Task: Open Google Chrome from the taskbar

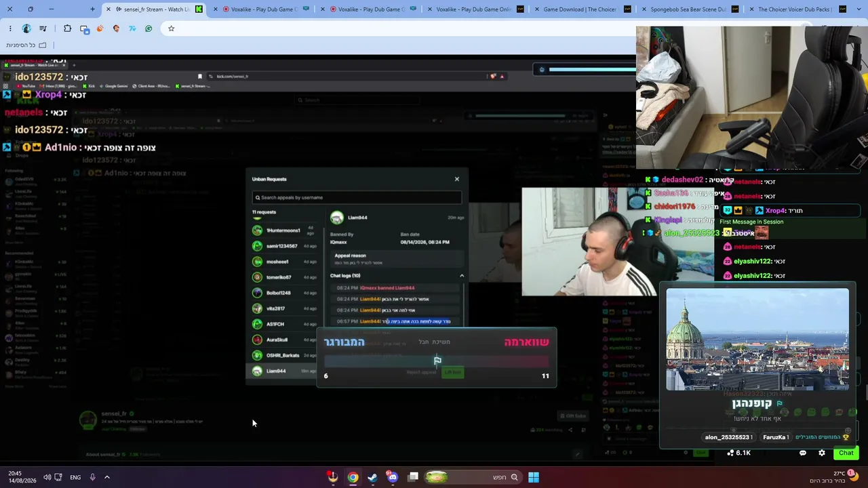Action: (x=353, y=477)
